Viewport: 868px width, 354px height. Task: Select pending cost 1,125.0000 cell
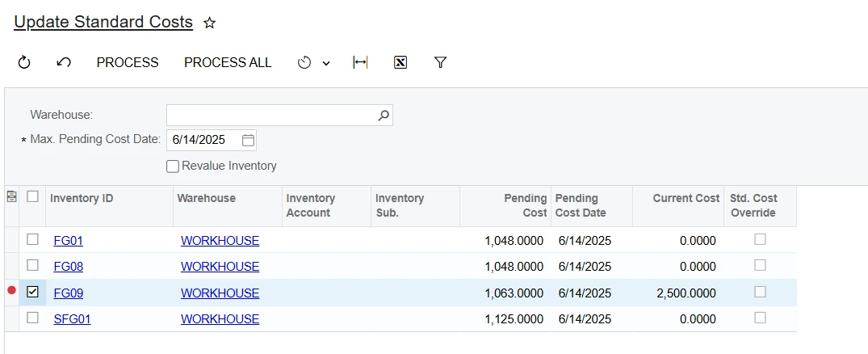(505, 319)
